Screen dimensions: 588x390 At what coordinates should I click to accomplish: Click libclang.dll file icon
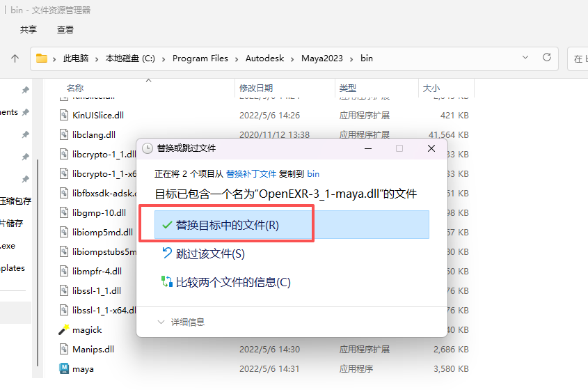tap(64, 134)
